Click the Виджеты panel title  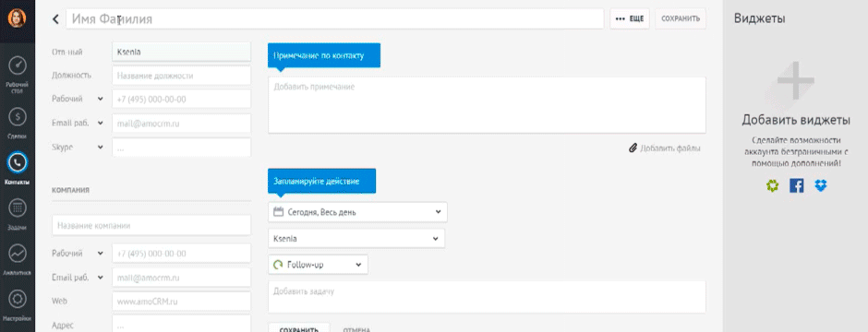pyautogui.click(x=759, y=18)
